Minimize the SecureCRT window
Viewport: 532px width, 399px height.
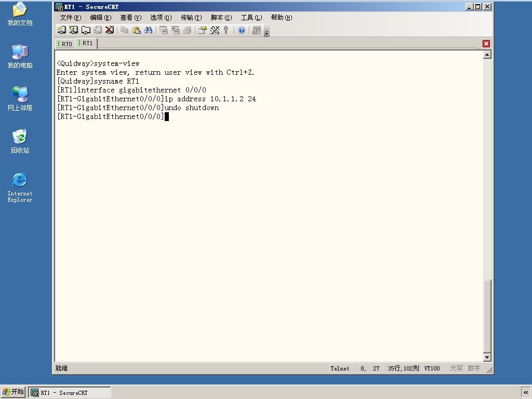tap(469, 6)
